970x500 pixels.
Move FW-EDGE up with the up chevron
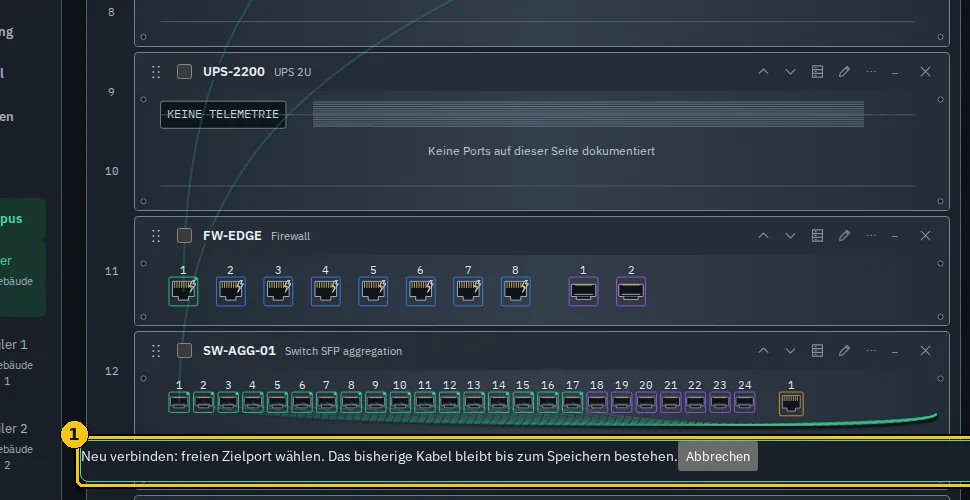[763, 236]
